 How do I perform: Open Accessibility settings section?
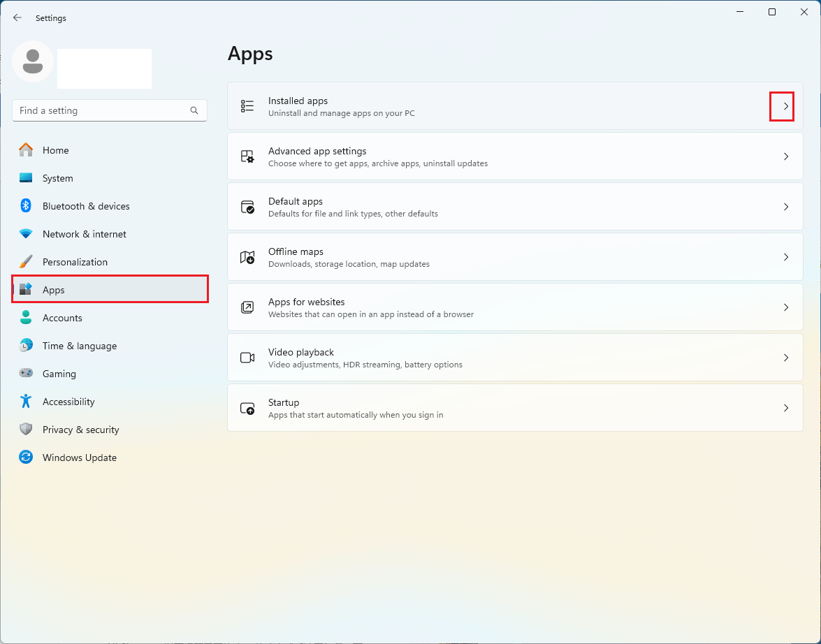(110, 402)
